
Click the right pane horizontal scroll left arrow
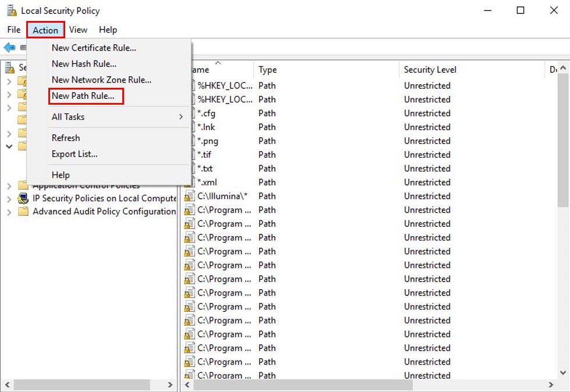(187, 385)
